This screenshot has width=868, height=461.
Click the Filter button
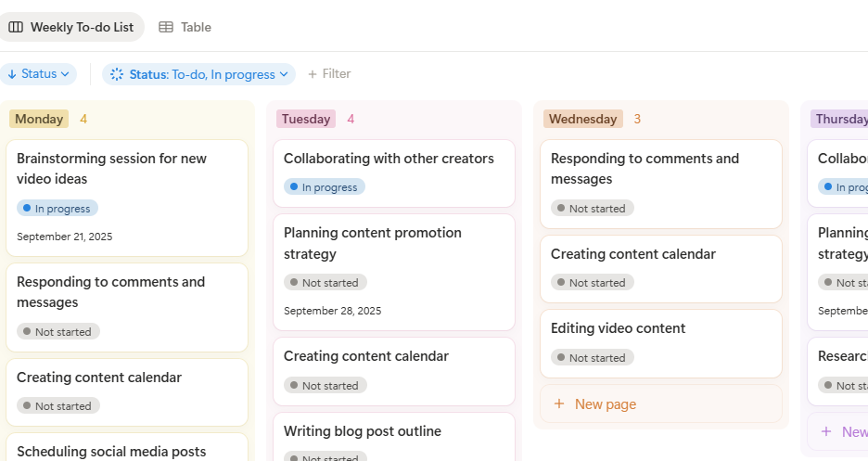[329, 74]
